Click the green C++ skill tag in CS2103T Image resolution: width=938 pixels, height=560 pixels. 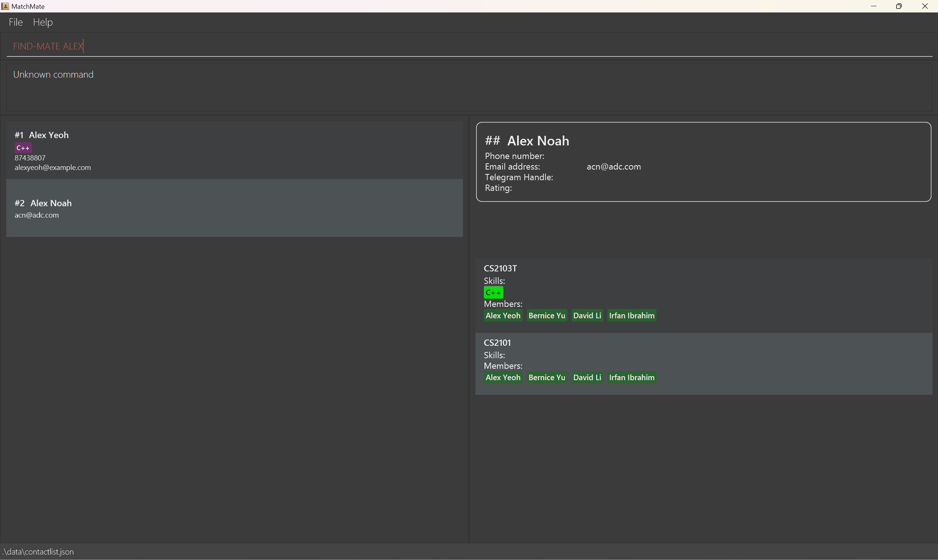(493, 293)
